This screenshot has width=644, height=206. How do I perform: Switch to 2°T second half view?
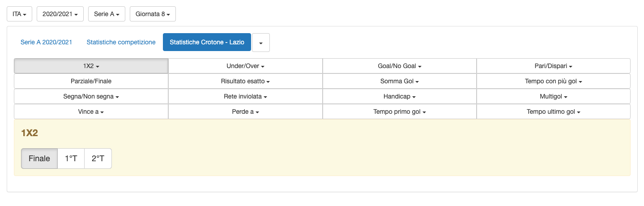pyautogui.click(x=98, y=159)
